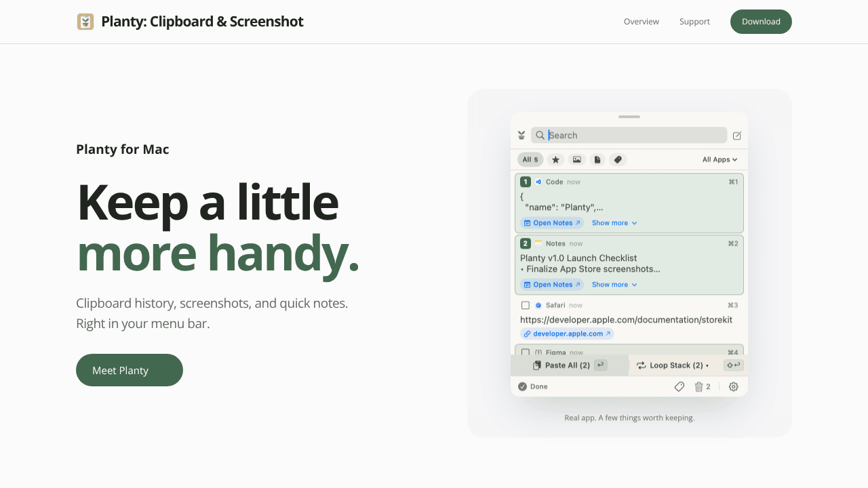This screenshot has width=868, height=488.
Task: Click Open Notes on the Notes clip
Action: 552,285
